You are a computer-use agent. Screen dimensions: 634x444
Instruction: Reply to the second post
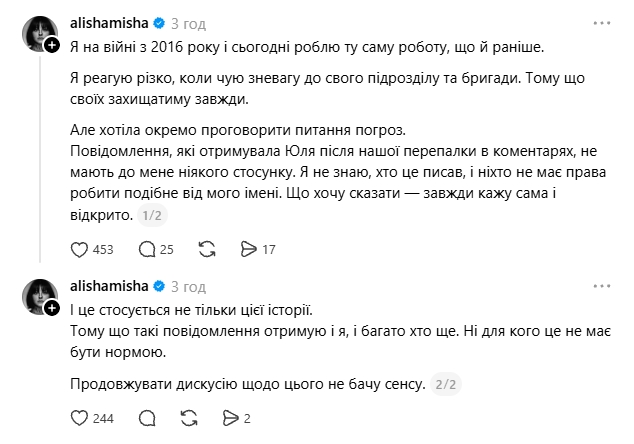pyautogui.click(x=147, y=418)
